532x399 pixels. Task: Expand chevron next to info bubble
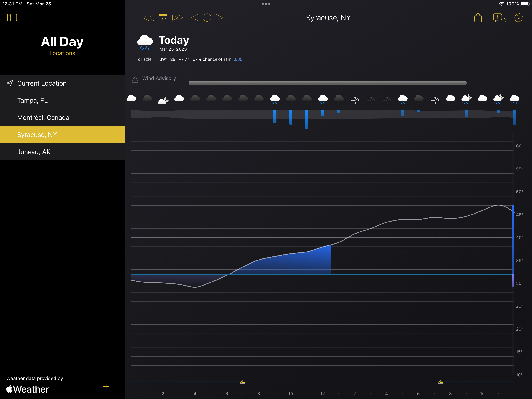[x=505, y=20]
